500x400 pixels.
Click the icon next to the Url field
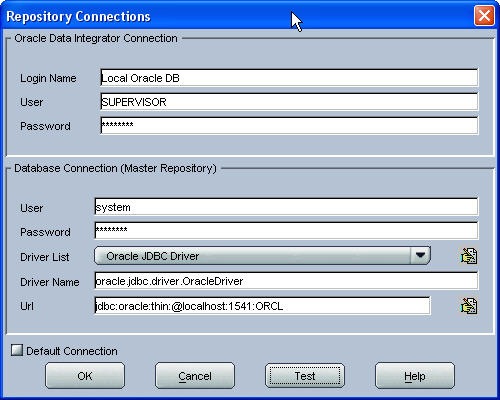469,306
